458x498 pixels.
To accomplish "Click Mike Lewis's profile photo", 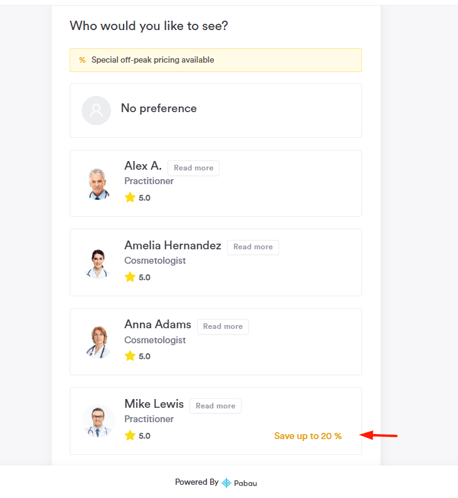I will [x=98, y=421].
